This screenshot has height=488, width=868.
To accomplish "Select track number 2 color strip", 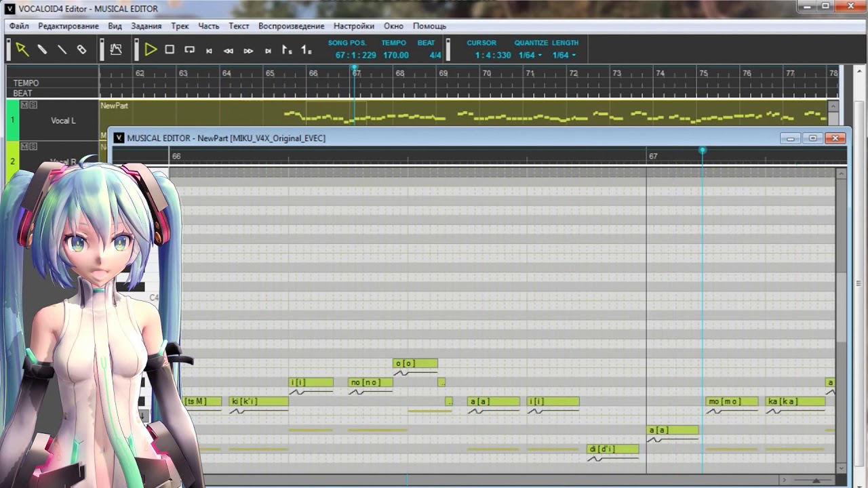I will click(12, 161).
